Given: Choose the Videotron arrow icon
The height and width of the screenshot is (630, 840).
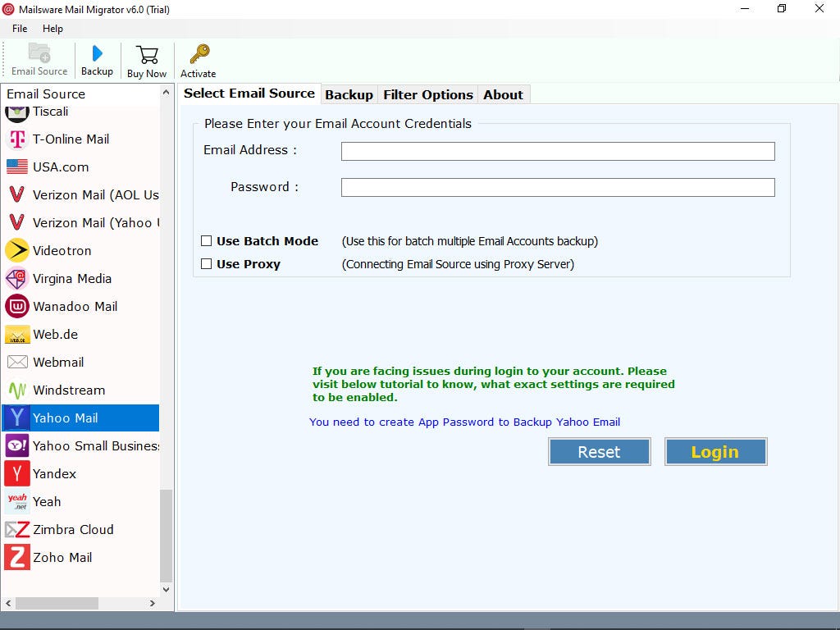Looking at the screenshot, I should pos(17,250).
